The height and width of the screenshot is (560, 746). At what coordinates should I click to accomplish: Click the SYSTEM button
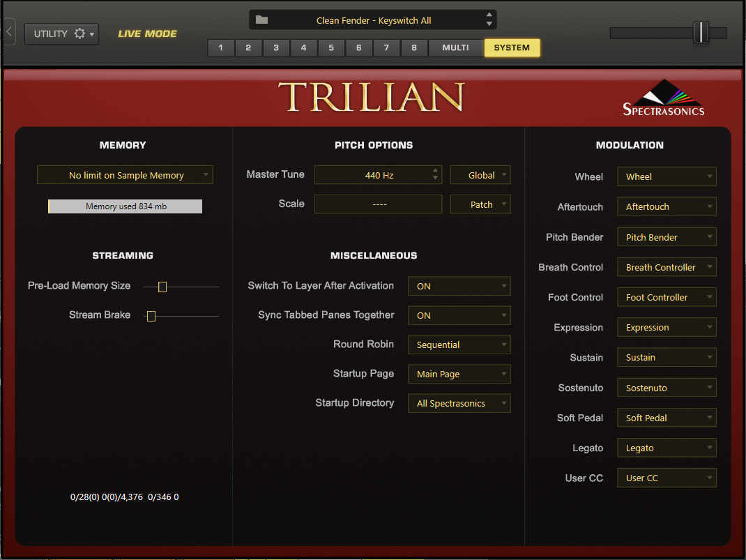(512, 47)
